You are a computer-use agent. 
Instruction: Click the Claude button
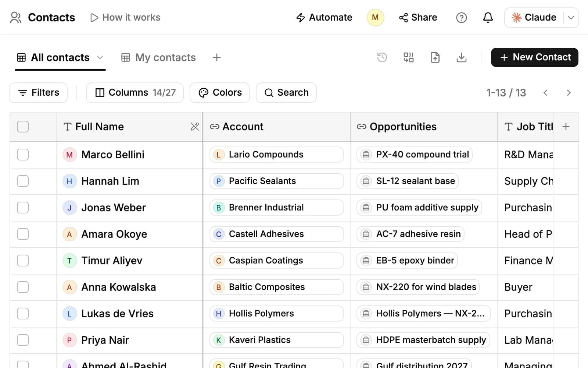point(534,17)
